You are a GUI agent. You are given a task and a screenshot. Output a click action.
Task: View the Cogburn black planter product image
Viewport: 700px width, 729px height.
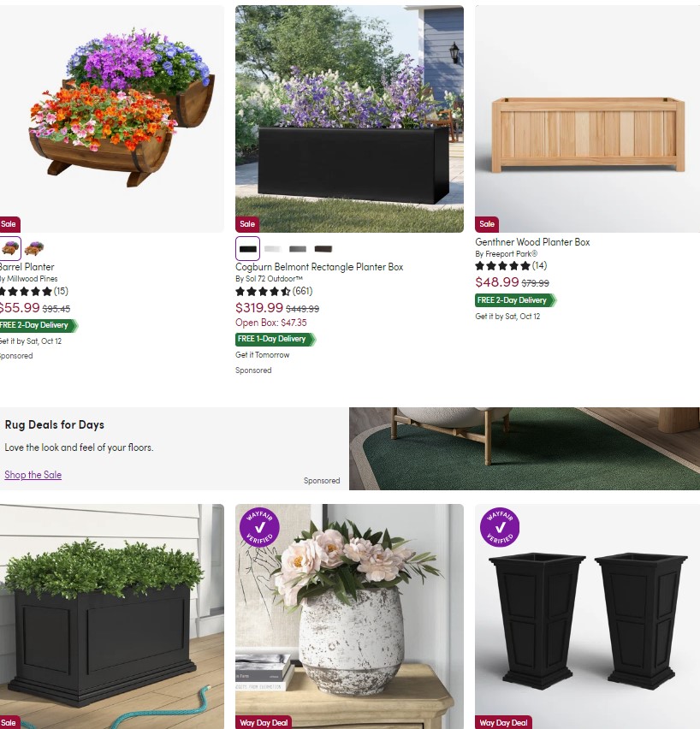349,119
